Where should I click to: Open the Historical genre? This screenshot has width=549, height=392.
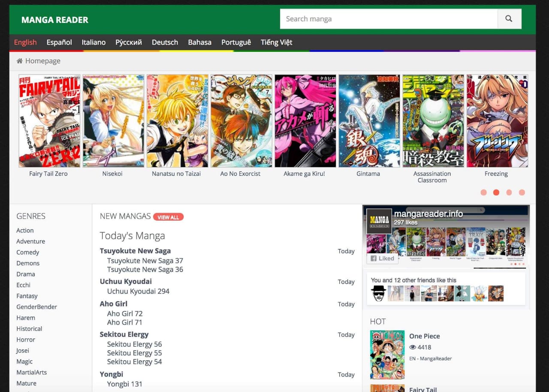point(29,329)
